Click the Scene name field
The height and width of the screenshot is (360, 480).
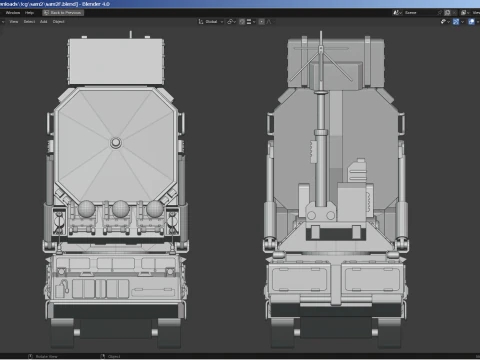[x=420, y=13]
